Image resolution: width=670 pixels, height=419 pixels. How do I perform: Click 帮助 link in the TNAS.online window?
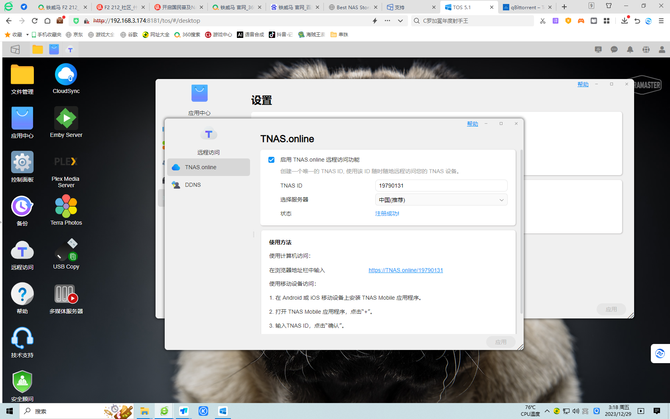[x=472, y=124]
